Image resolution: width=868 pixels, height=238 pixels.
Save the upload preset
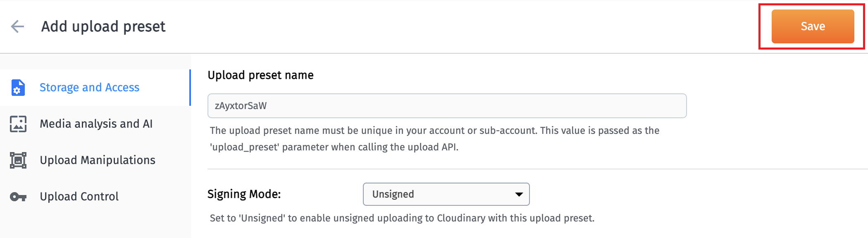(813, 26)
